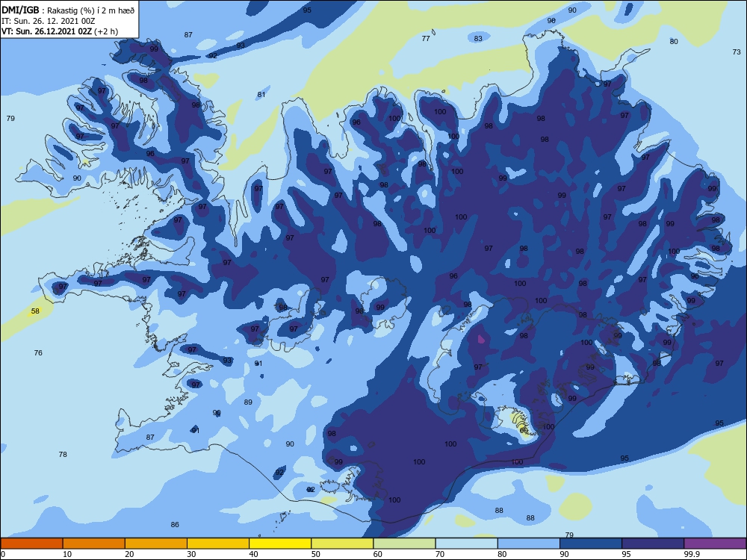747x560 pixels.
Task: Pick the light green 60–70 legend swatch
Action: click(x=404, y=544)
